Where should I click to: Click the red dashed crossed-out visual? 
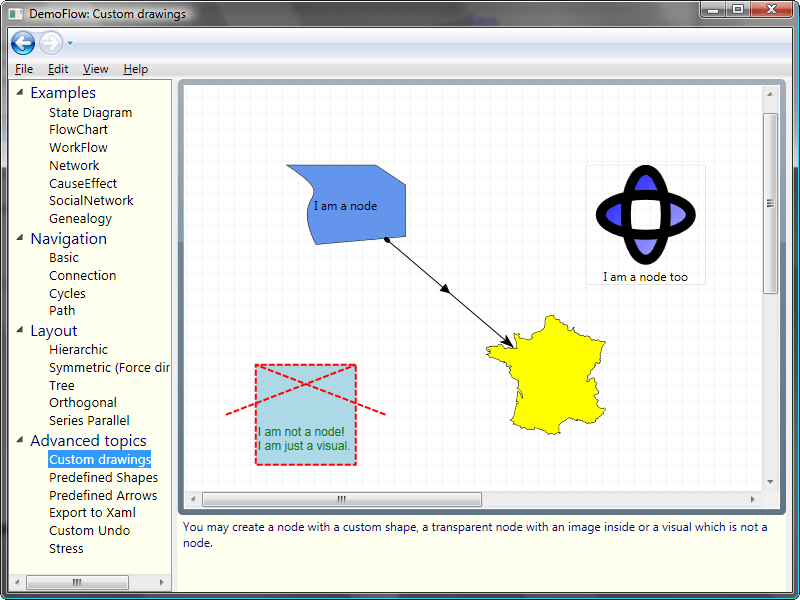(x=306, y=414)
